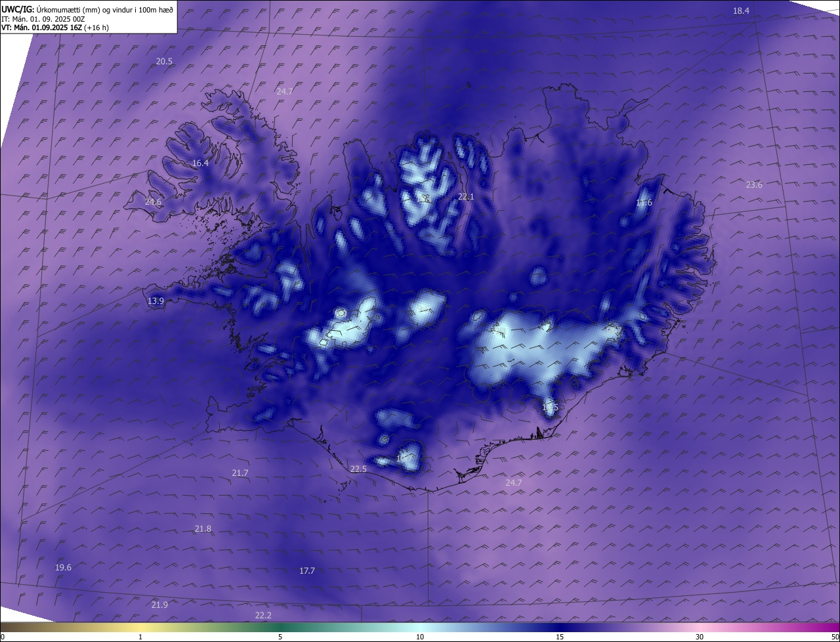The width and height of the screenshot is (840, 642).
Task: Click the colorbar tick label 1
Action: [140, 637]
